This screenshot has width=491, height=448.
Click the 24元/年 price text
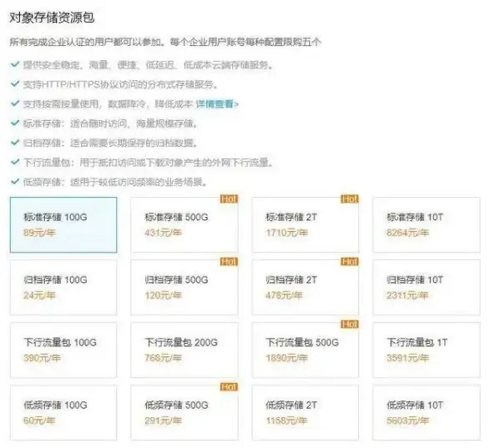39,295
